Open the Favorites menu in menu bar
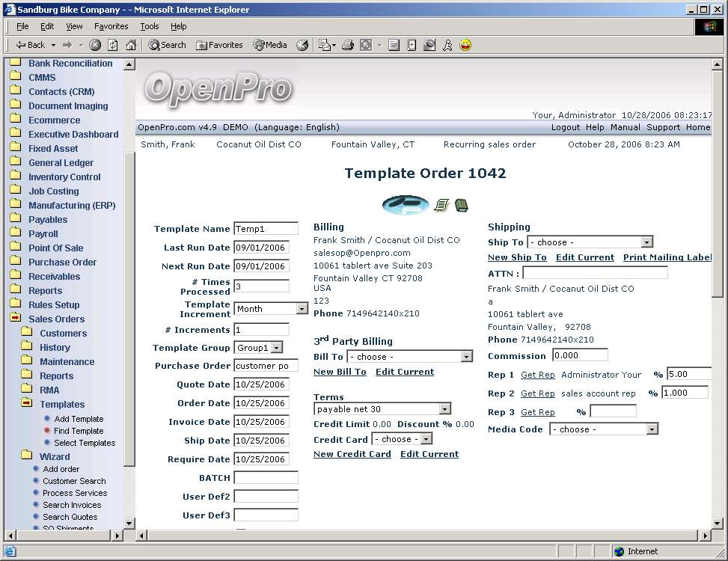Viewport: 728px width, 561px height. [111, 26]
